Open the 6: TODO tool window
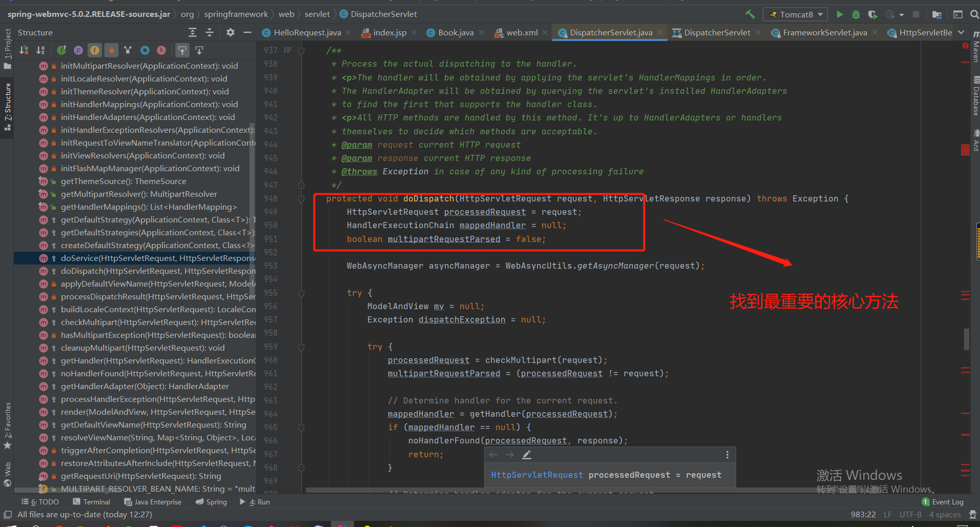Viewport: 980px width, 527px height. pos(40,502)
